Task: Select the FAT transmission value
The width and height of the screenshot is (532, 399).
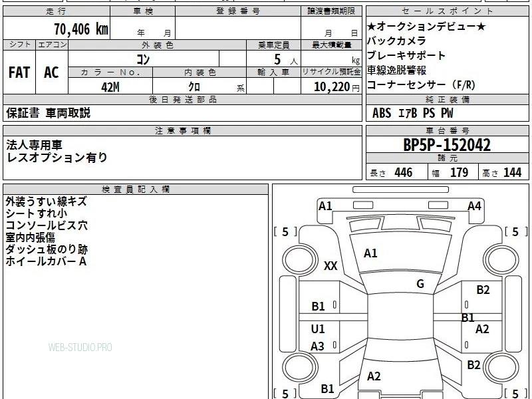Action: pyautogui.click(x=19, y=72)
